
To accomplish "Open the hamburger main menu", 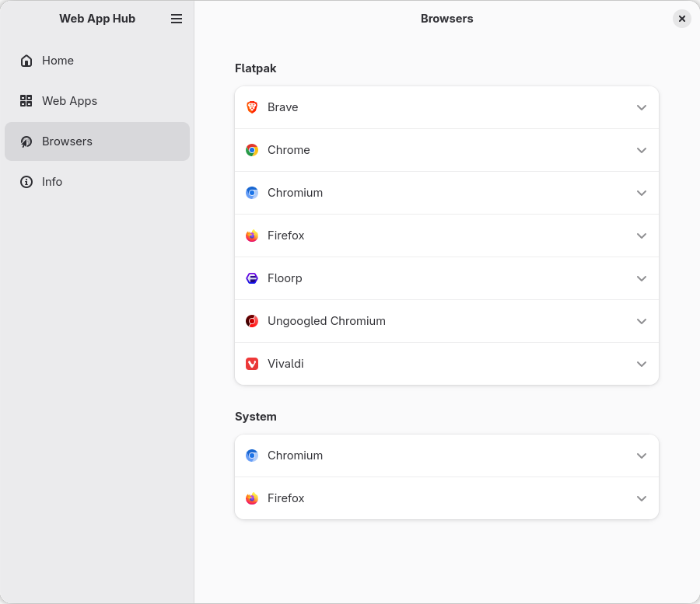I will [x=177, y=19].
